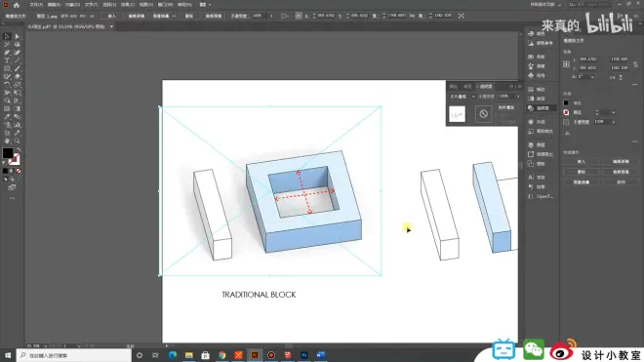Set None mode below the swatches
Image resolution: width=644 pixels, height=362 pixels.
coord(19,171)
